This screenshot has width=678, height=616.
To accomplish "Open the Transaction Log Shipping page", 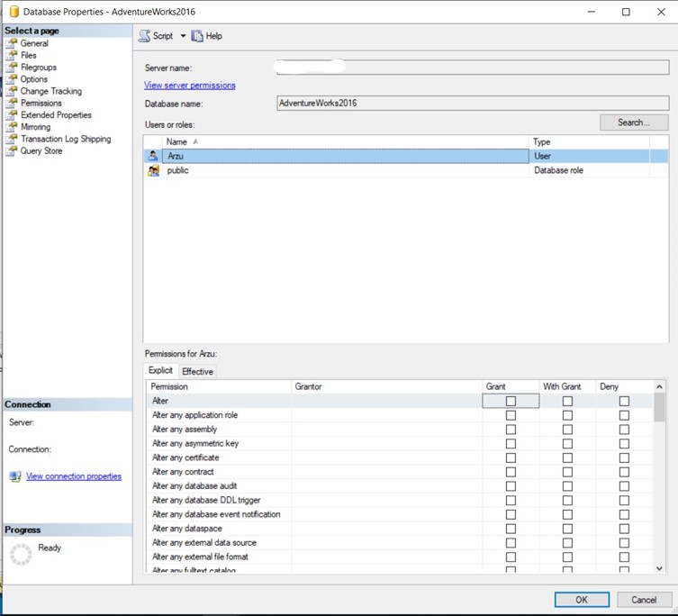I will tap(66, 139).
